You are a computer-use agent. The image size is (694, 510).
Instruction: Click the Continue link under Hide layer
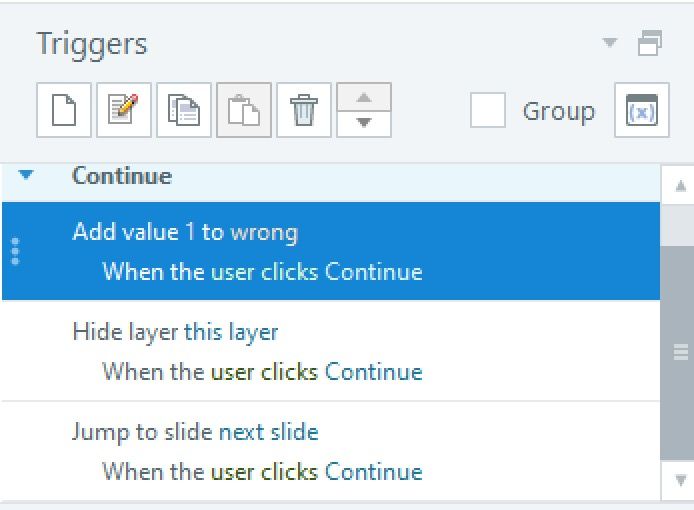373,372
